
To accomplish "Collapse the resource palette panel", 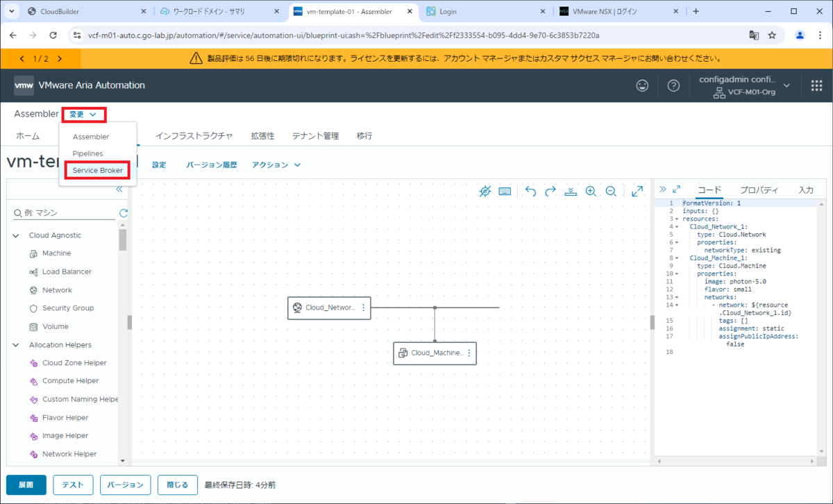I will (119, 189).
